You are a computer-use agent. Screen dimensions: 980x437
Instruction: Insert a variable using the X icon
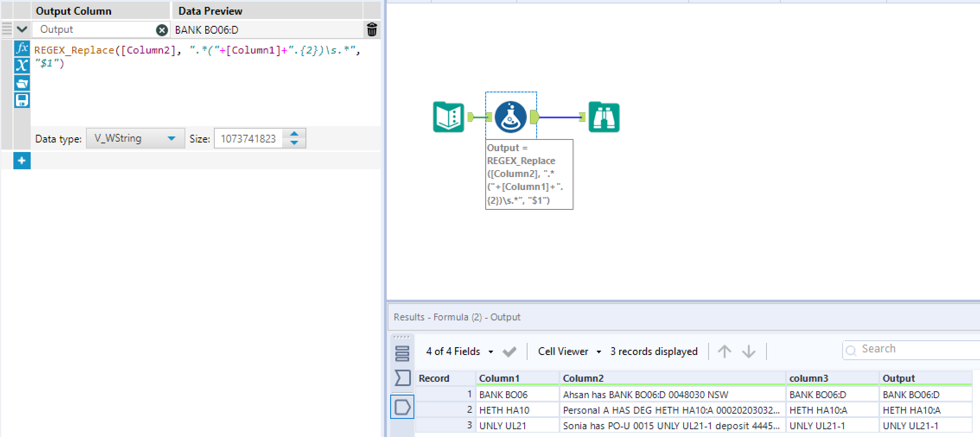pos(22,66)
